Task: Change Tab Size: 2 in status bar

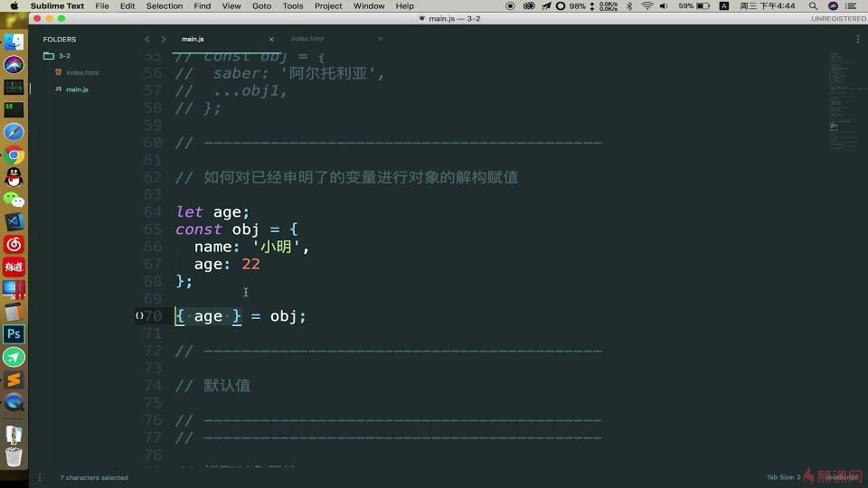Action: coord(783,477)
